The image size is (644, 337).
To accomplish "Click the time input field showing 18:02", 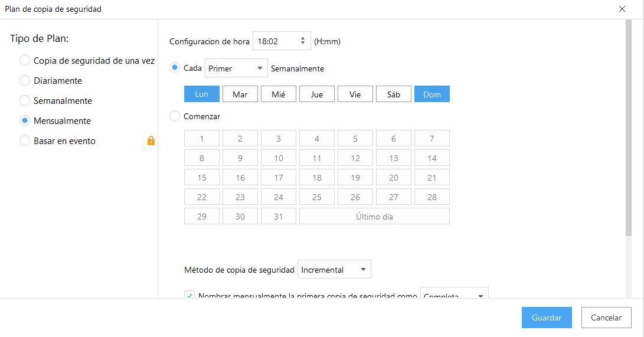I will tap(274, 41).
